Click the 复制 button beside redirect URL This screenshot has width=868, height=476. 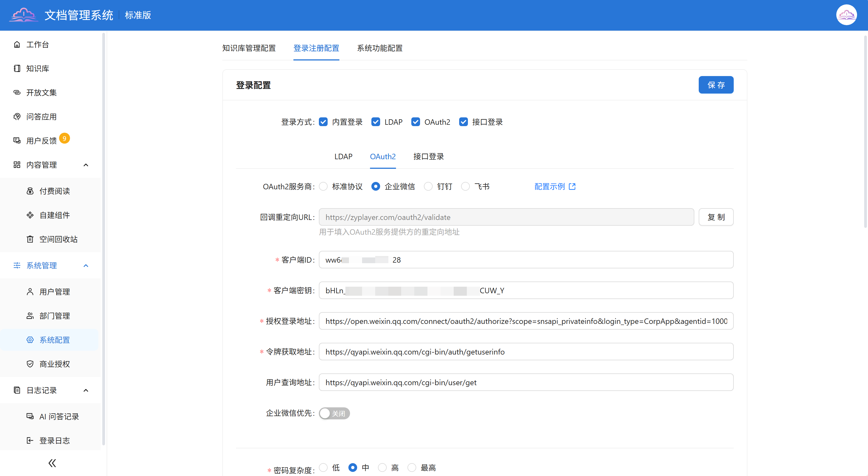(x=716, y=217)
